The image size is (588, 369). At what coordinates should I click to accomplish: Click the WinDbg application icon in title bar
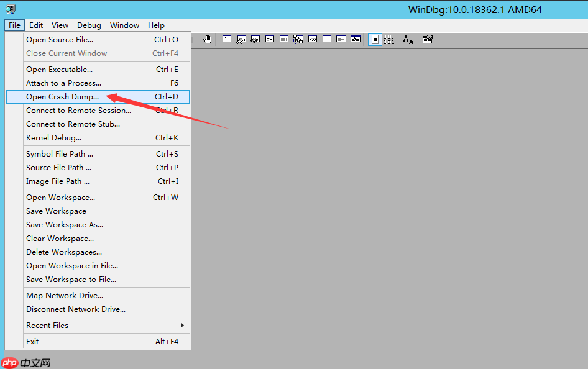11,9
